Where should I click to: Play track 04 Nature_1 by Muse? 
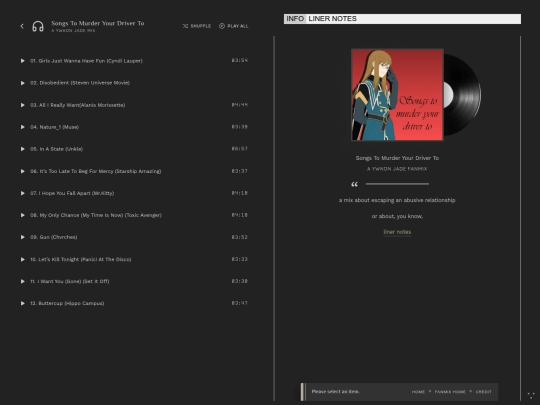pyautogui.click(x=22, y=127)
